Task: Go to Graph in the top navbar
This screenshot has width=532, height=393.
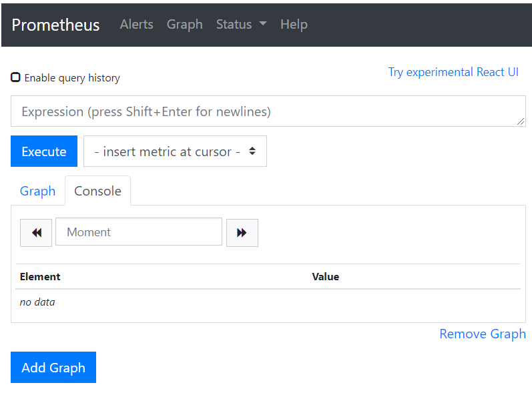Action: 185,25
